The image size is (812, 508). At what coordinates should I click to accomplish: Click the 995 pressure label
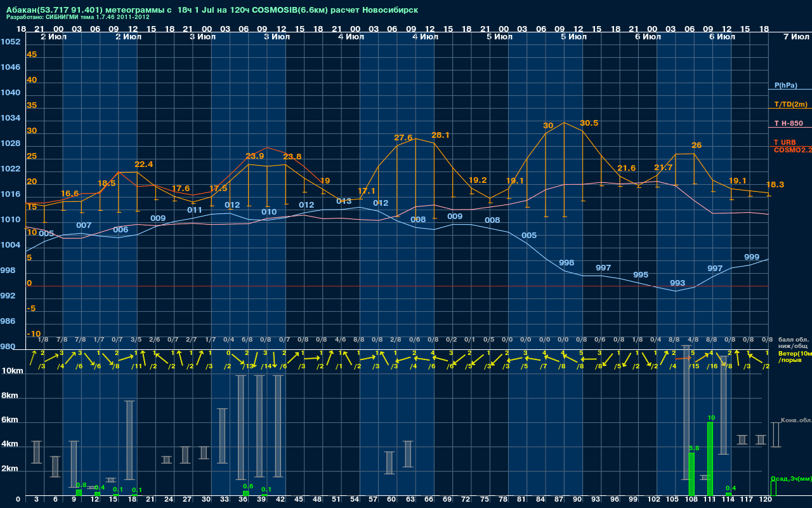[x=641, y=275]
